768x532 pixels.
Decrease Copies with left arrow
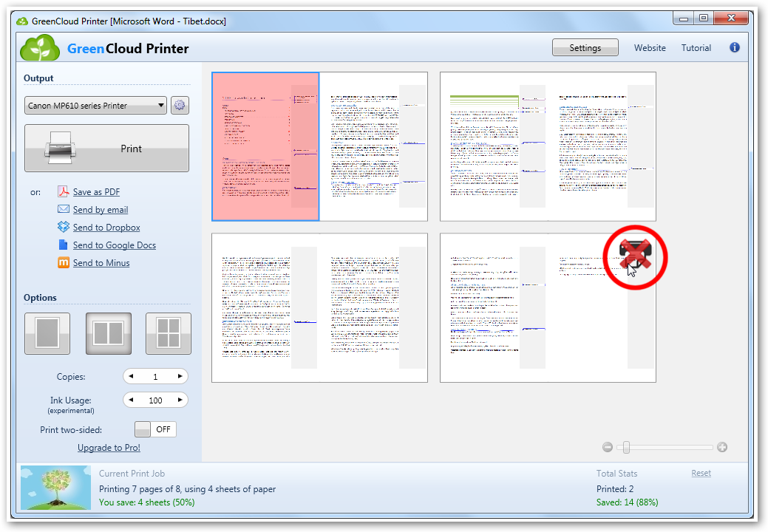[131, 376]
